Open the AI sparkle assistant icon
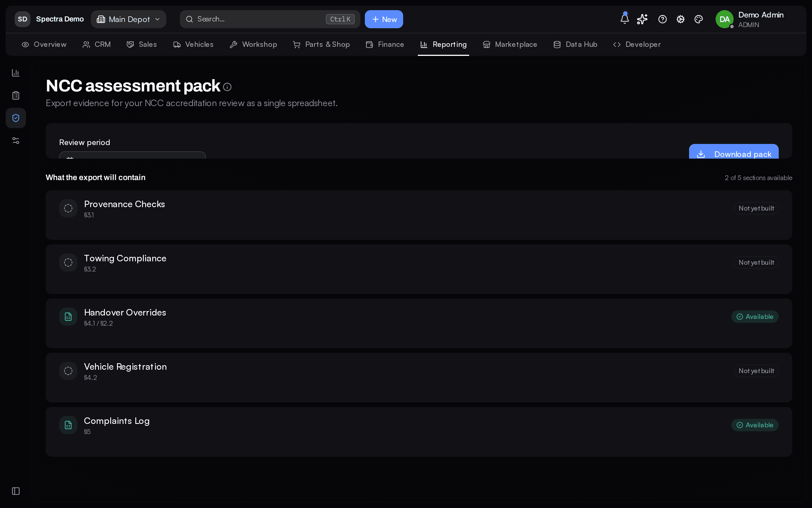Viewport: 812px width, 508px height. click(642, 19)
